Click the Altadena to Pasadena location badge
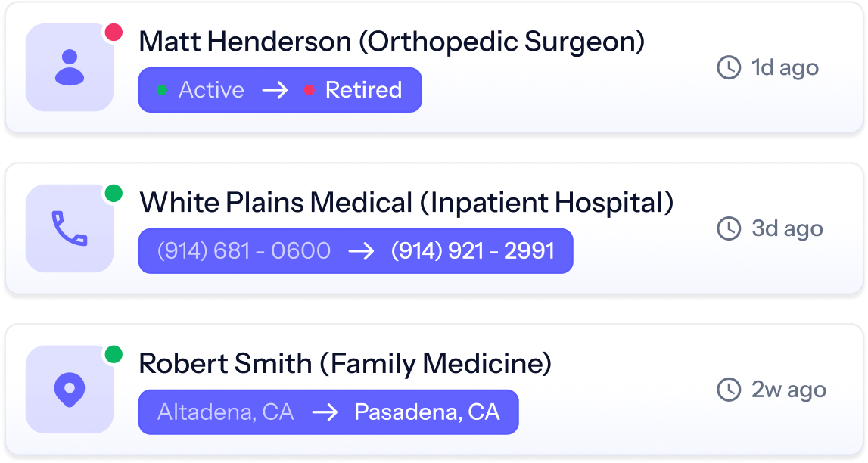Viewport: 868px width, 463px height. coord(328,412)
